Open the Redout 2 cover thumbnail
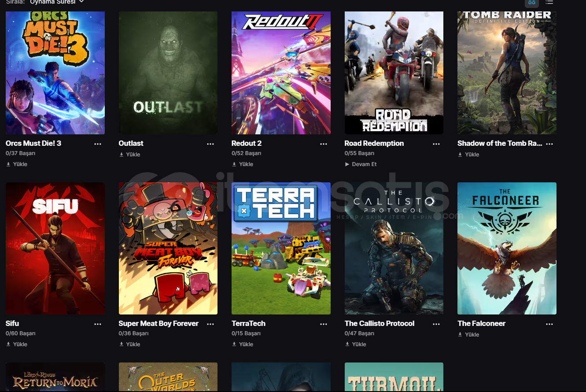This screenshot has height=392, width=586. [281, 73]
